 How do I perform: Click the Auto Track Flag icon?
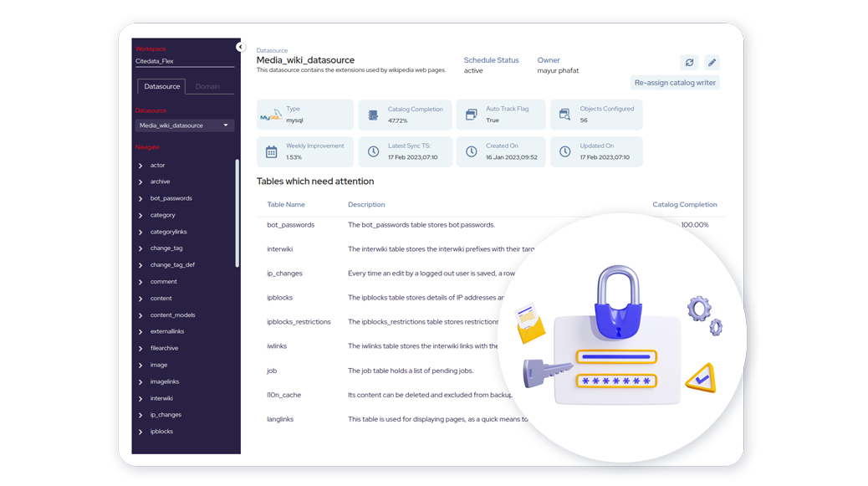click(471, 115)
